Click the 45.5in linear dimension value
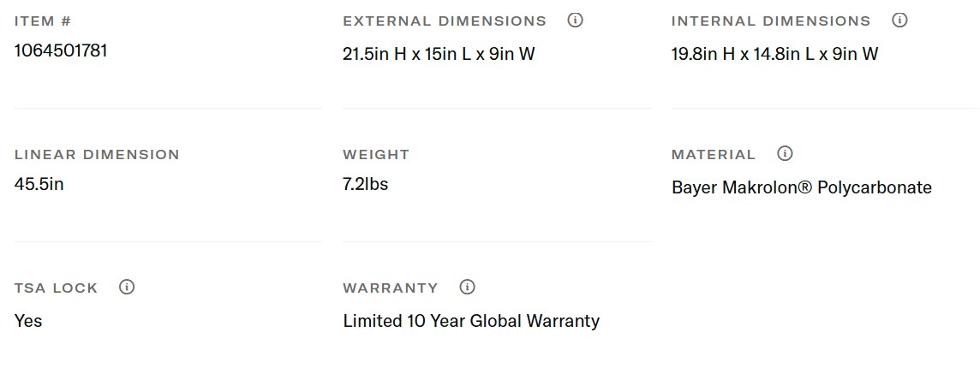980x368 pixels. [39, 184]
